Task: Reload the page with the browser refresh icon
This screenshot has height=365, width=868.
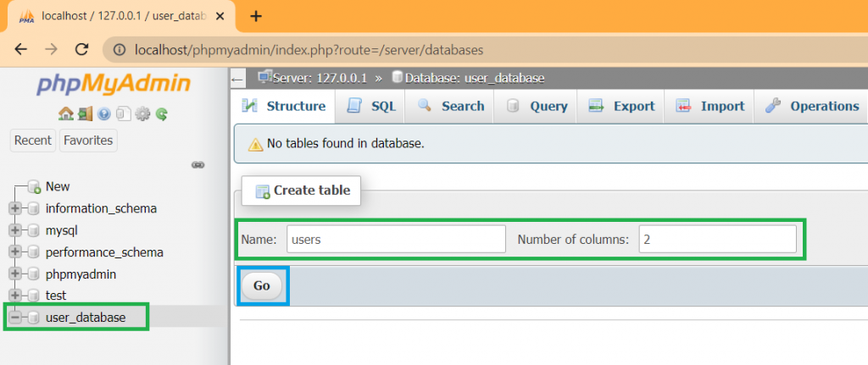Action: [82, 49]
